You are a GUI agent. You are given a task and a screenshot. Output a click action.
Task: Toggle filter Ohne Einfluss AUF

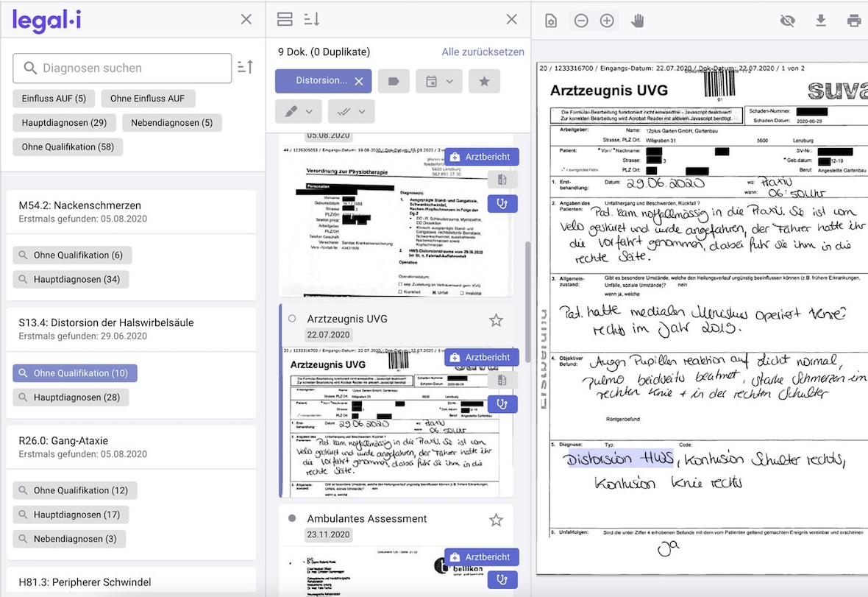tap(147, 99)
